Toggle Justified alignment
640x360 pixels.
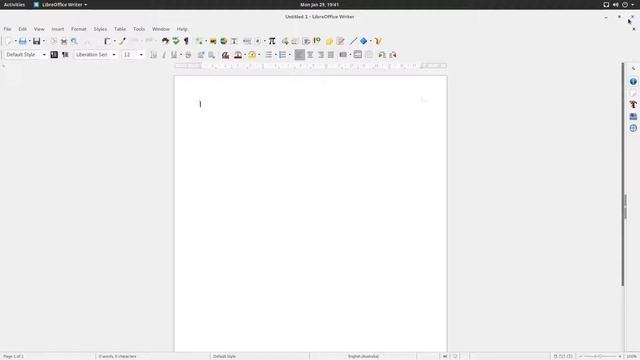point(331,55)
